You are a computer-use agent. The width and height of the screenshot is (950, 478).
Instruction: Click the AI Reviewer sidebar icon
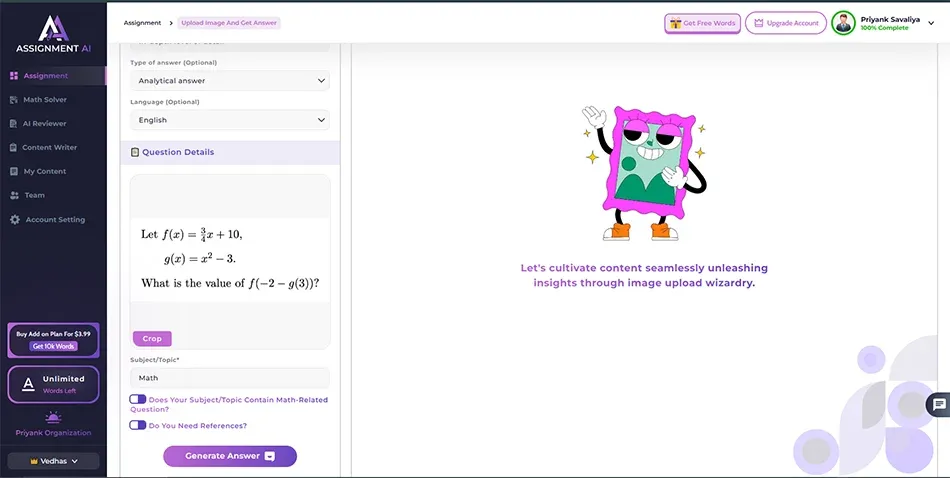(14, 124)
